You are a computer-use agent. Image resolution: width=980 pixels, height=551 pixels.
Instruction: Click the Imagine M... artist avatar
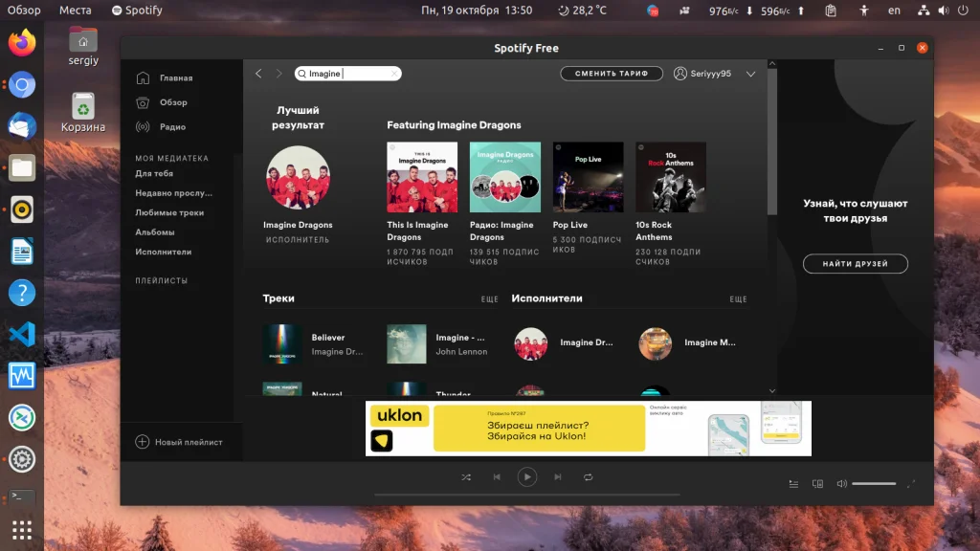655,343
